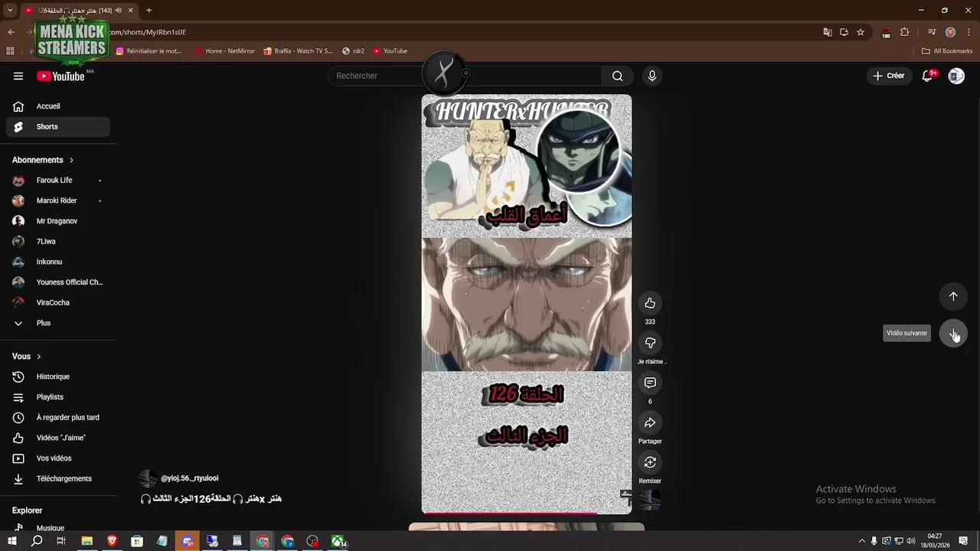The width and height of the screenshot is (980, 551).
Task: Open Youness Official Ch... subscription
Action: pos(58,282)
